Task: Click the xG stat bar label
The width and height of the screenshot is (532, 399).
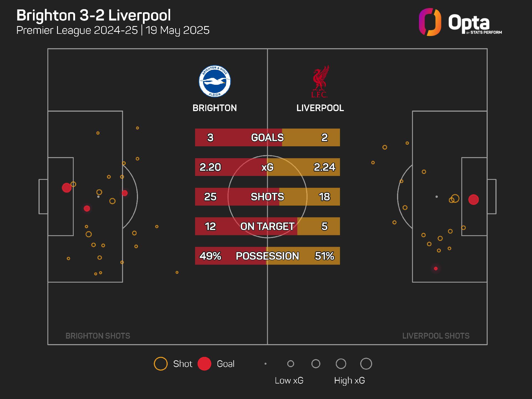Action: point(267,167)
